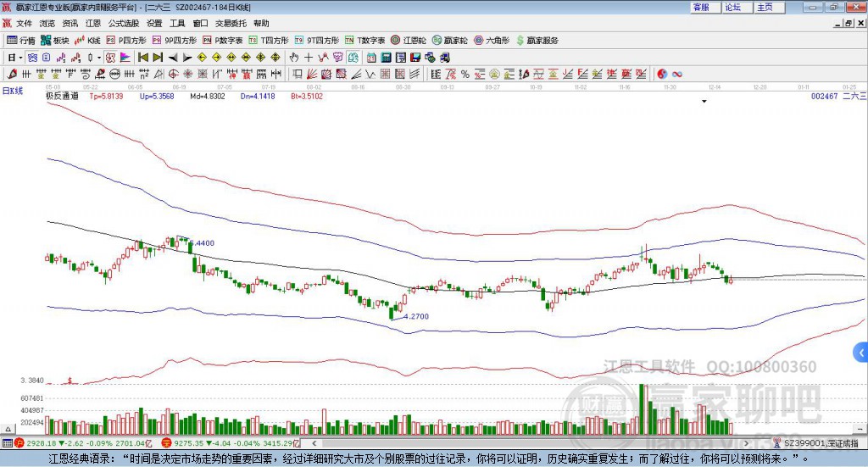
Task: Select the Gann fan lines tool
Action: coord(312,74)
